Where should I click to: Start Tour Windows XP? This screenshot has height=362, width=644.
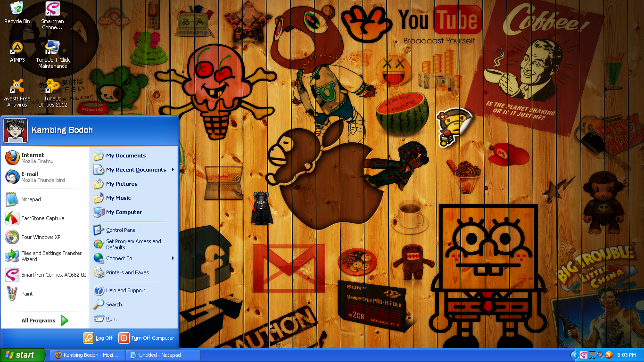pos(45,237)
